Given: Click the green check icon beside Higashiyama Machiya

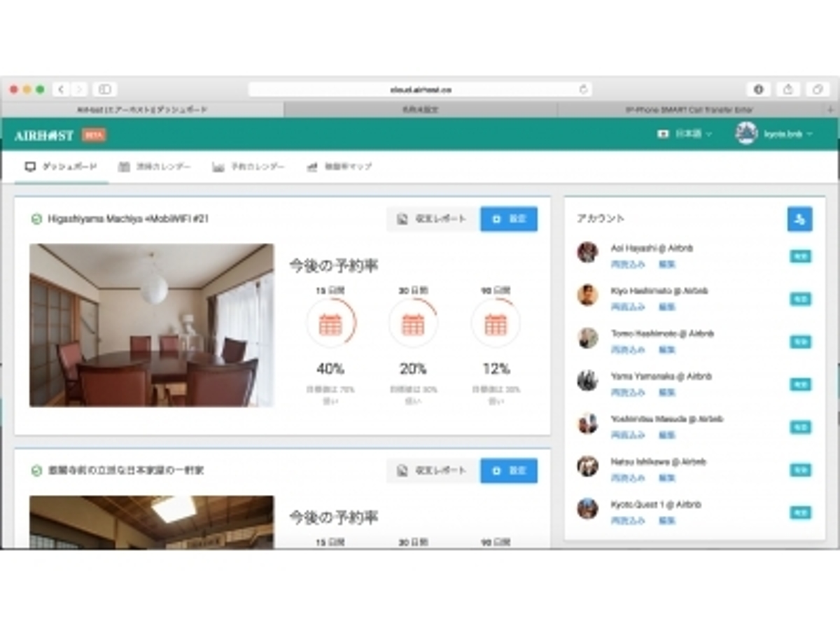Looking at the screenshot, I should coord(36,219).
